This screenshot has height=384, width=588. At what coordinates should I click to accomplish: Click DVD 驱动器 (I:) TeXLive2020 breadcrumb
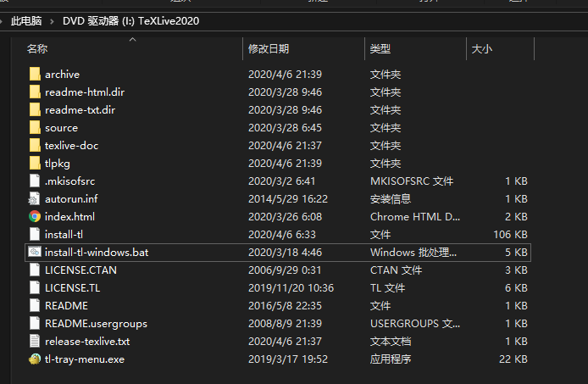pyautogui.click(x=130, y=21)
